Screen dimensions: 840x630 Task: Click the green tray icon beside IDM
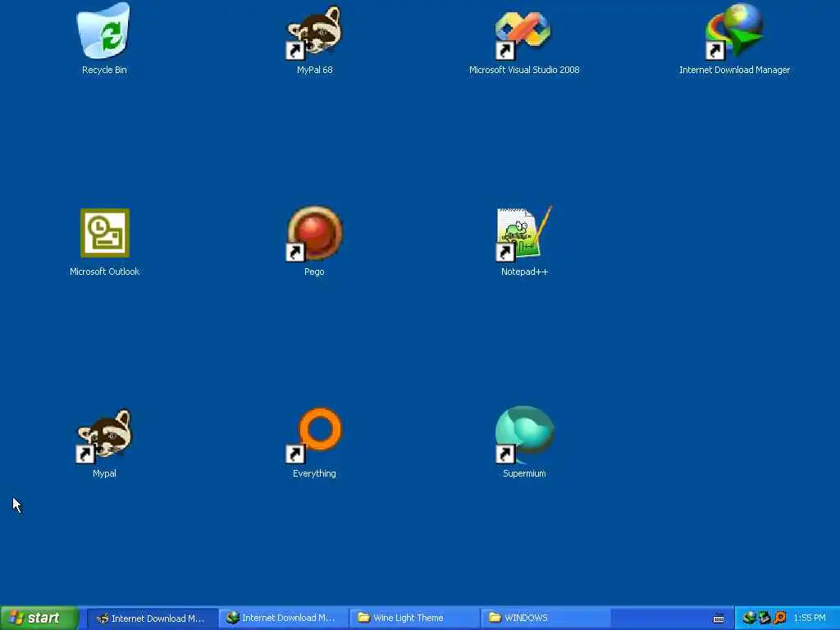pos(765,618)
